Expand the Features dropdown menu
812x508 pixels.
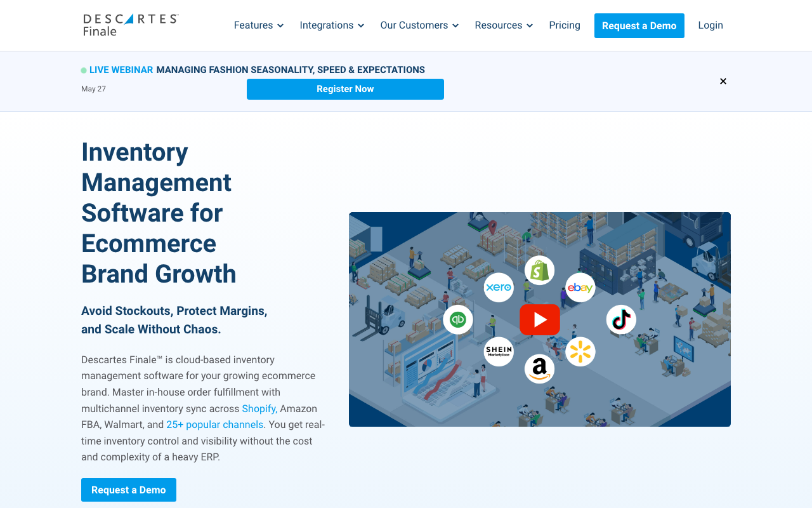tap(259, 25)
